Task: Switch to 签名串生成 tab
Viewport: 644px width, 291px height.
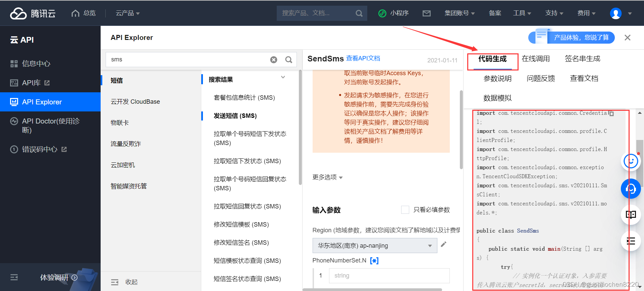Action: 582,59
